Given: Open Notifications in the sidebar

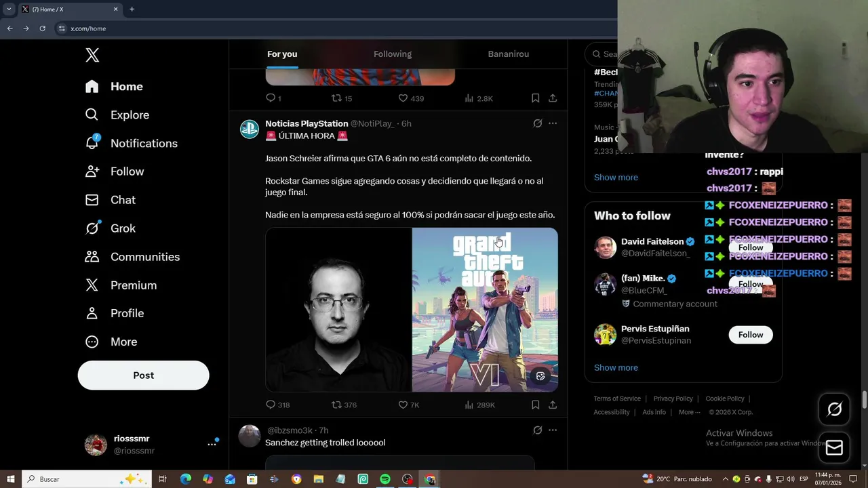Looking at the screenshot, I should point(131,143).
